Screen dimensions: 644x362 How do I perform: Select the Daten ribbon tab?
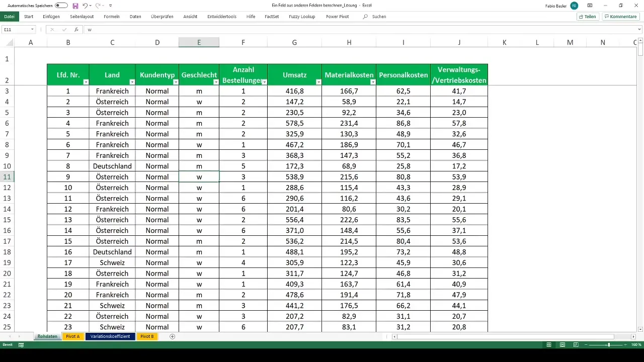coord(135,17)
